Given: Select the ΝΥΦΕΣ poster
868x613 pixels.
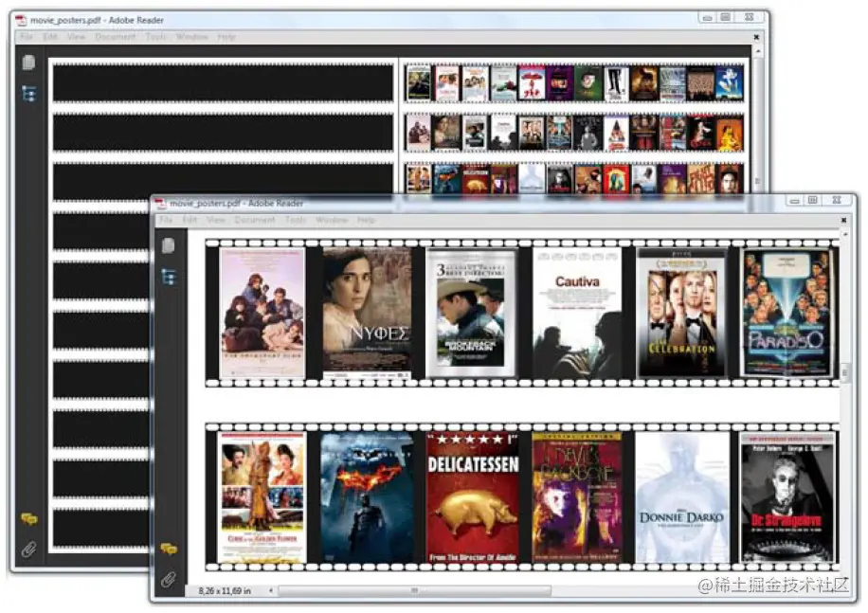Looking at the screenshot, I should coord(368,314).
